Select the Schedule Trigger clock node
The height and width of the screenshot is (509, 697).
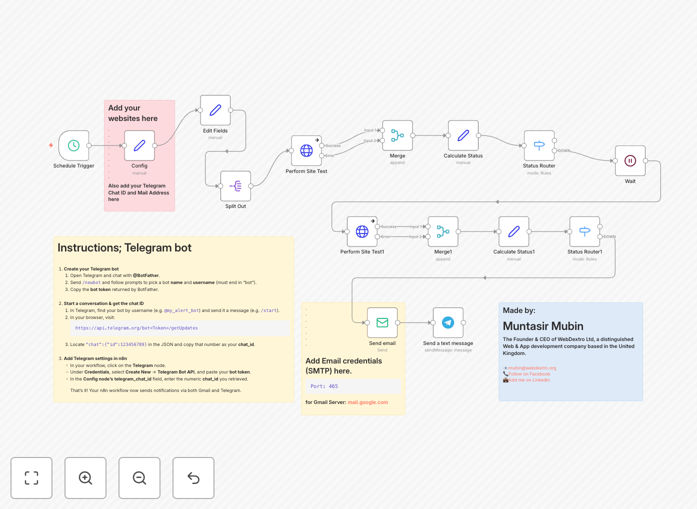pos(74,145)
